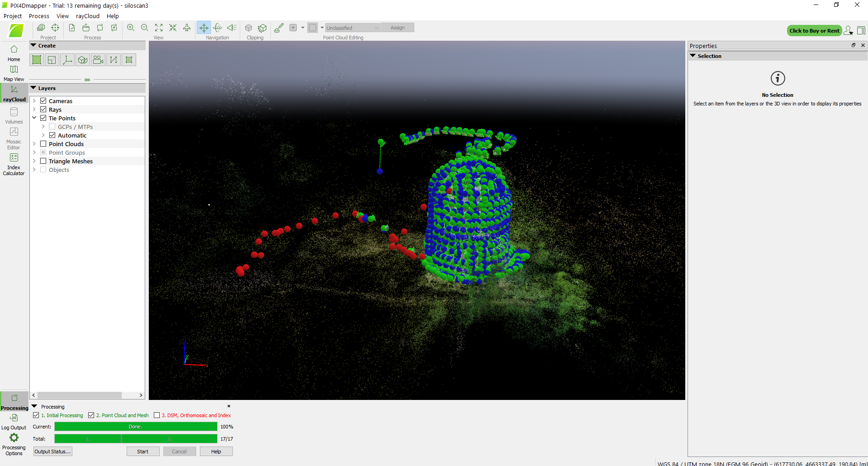This screenshot has width=868, height=466.
Task: Uncheck the Automatic tie points checkbox
Action: click(52, 135)
